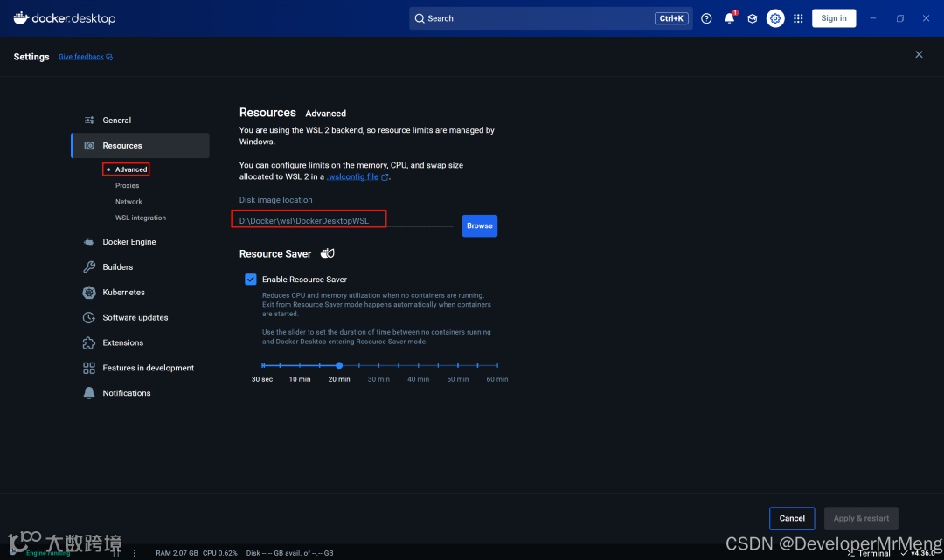The image size is (944, 560).
Task: Click the Features in development grid icon
Action: pyautogui.click(x=89, y=368)
